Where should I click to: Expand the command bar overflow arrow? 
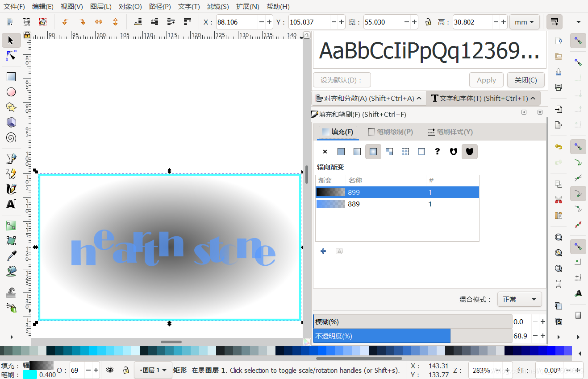(x=559, y=337)
